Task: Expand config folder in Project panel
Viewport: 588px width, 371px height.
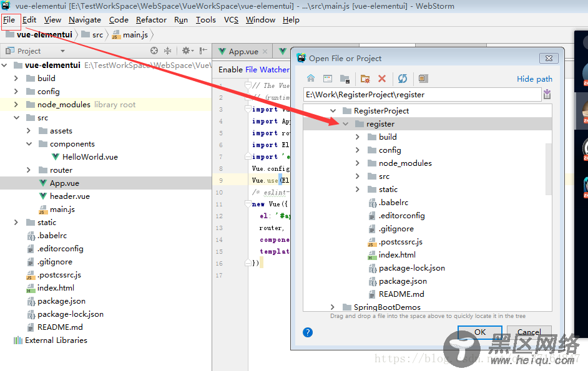Action: pyautogui.click(x=16, y=92)
